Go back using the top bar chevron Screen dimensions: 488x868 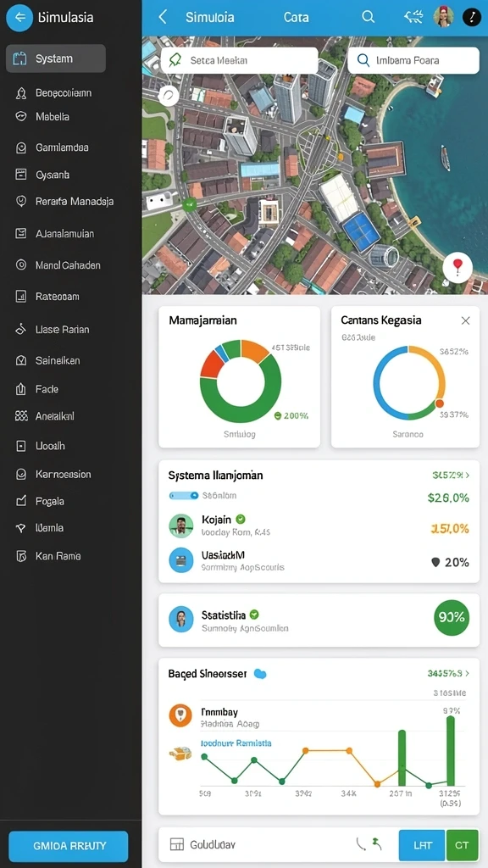coord(163,17)
